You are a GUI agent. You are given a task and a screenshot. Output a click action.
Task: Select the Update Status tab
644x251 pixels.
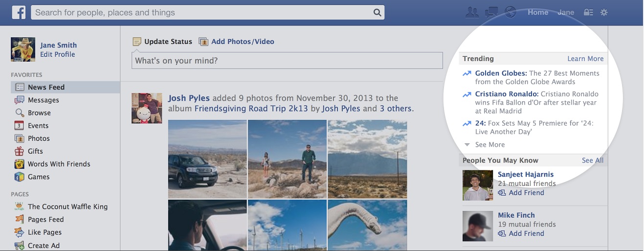coord(163,42)
